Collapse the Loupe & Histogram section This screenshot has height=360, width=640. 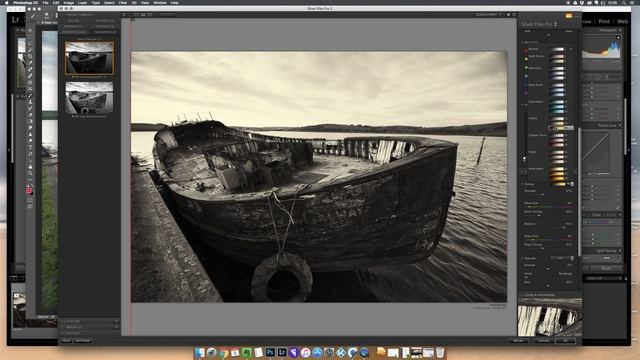[521, 295]
